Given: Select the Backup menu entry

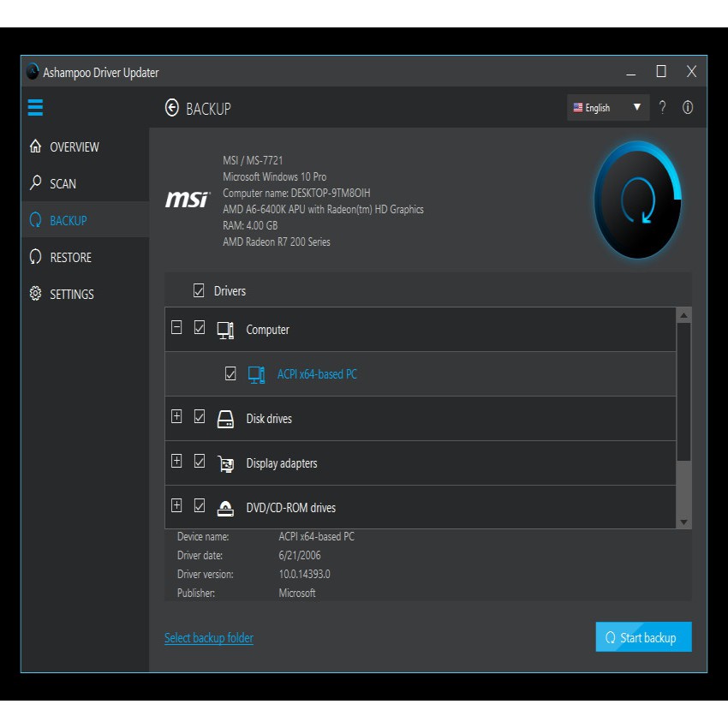Looking at the screenshot, I should click(x=67, y=219).
